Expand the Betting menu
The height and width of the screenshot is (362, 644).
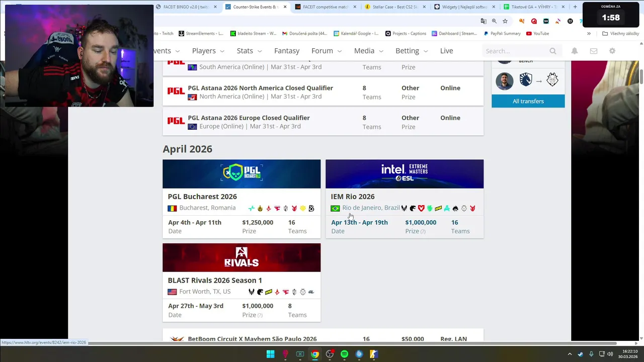(x=412, y=51)
